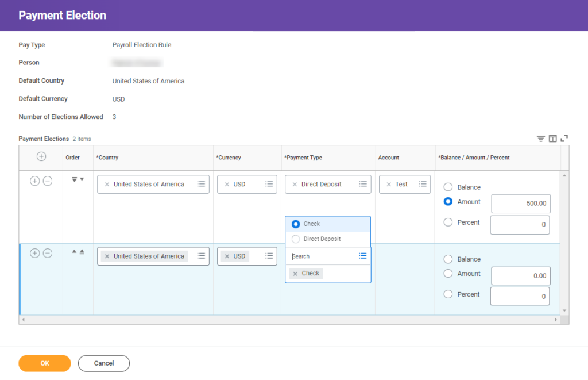588x380 pixels.
Task: Click the Cancel button
Action: pos(104,363)
